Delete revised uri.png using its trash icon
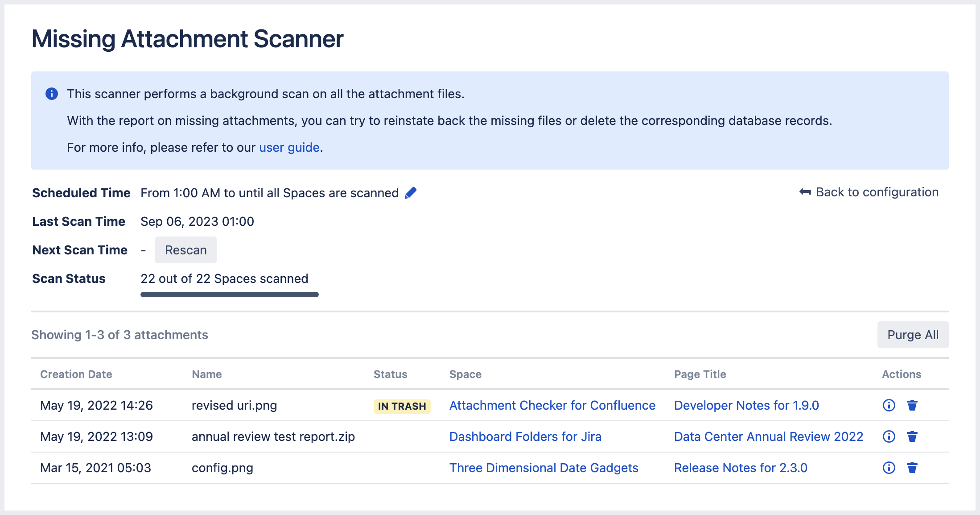This screenshot has width=980, height=515. tap(912, 405)
